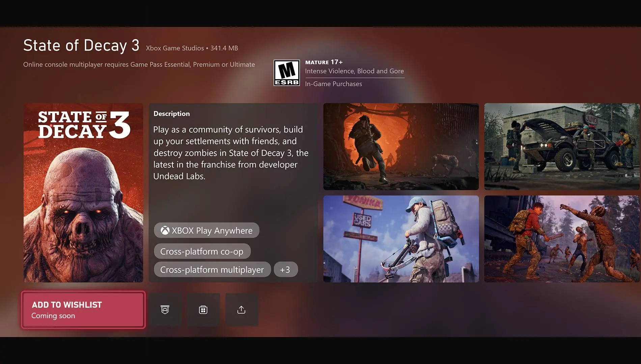
Task: Open screenshot of survivor fighting zombies in forest
Action: [x=562, y=239]
